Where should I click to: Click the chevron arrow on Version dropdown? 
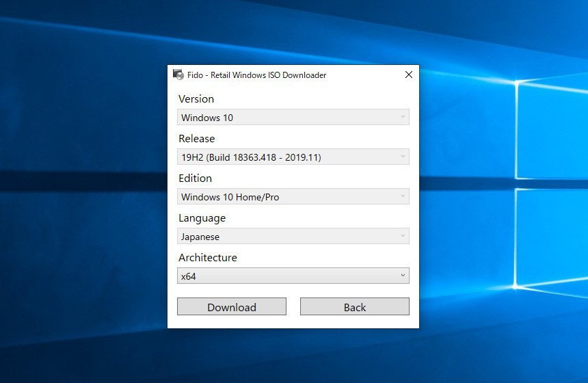coord(403,118)
